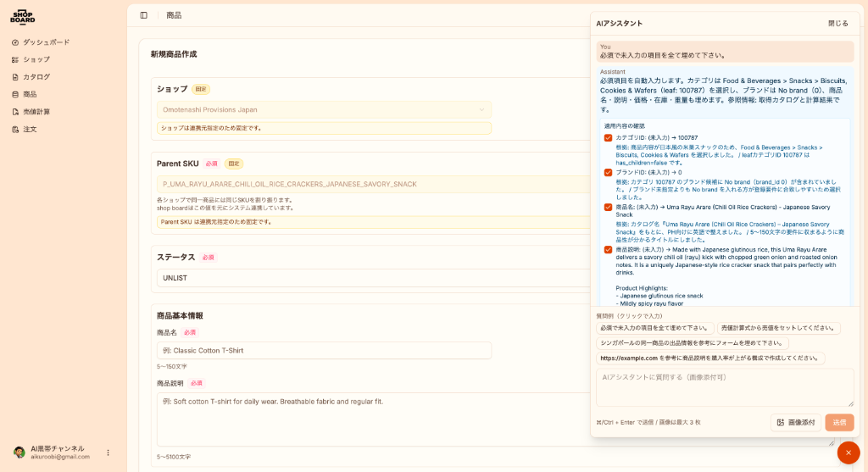The width and height of the screenshot is (868, 472).
Task: Click the 商品名 input field
Action: point(324,350)
